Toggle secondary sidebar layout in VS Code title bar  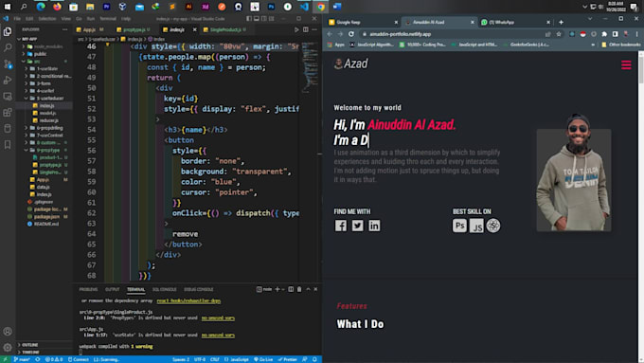coord(263,19)
